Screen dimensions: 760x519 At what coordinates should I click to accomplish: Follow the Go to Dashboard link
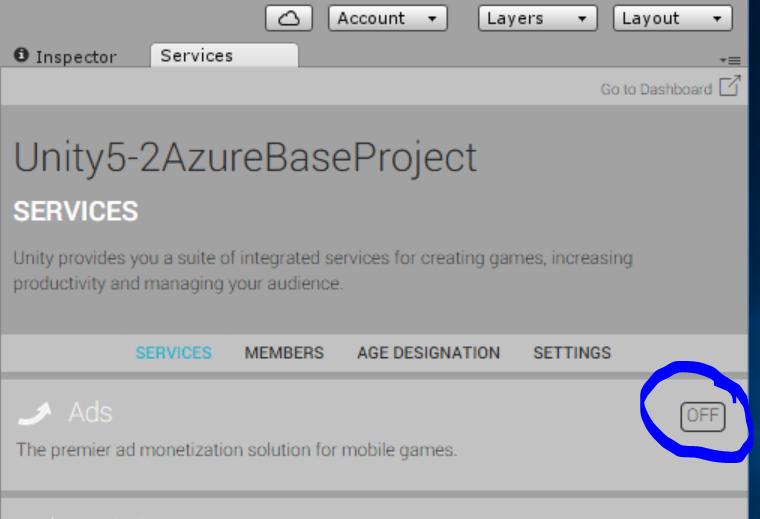tap(656, 89)
